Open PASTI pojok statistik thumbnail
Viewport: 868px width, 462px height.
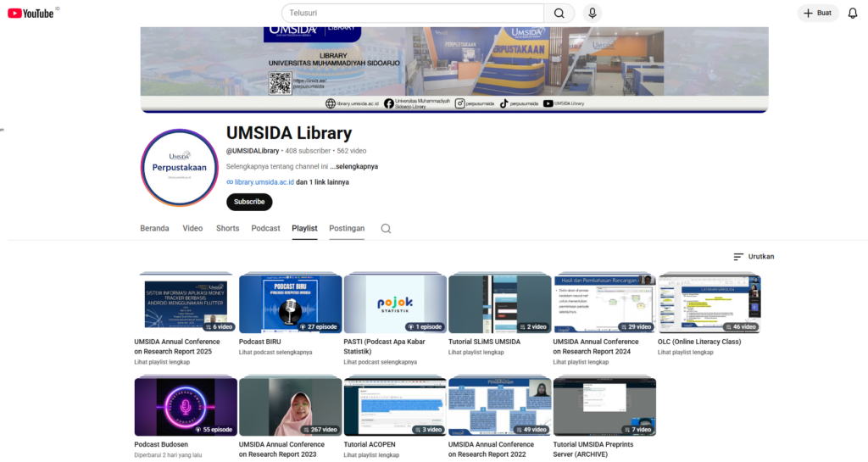[395, 303]
